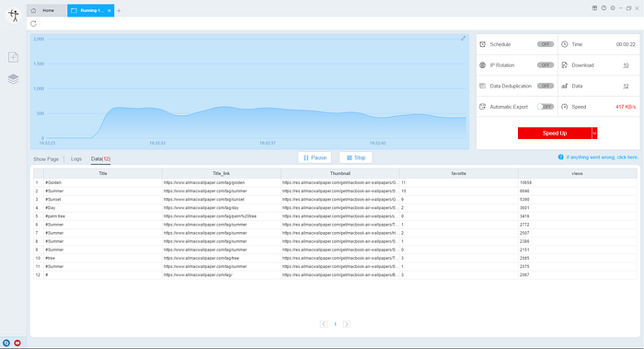Create new task via sidebar plus icon
Screen dimensions: 644x349
coord(13,57)
